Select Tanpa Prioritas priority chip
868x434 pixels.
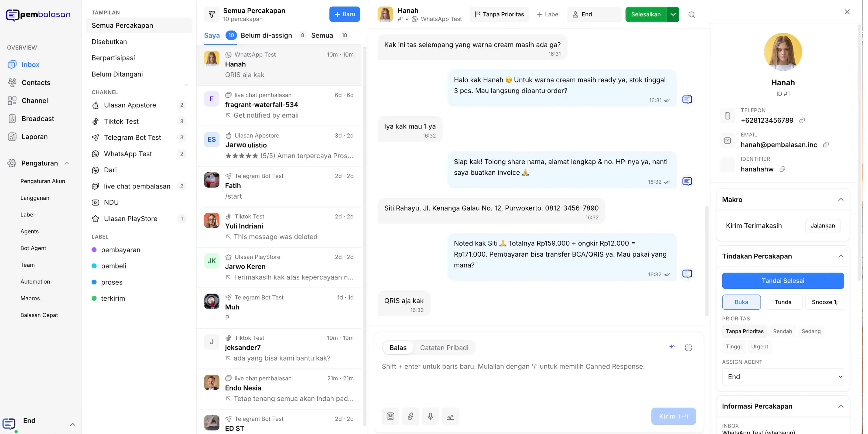tap(744, 331)
